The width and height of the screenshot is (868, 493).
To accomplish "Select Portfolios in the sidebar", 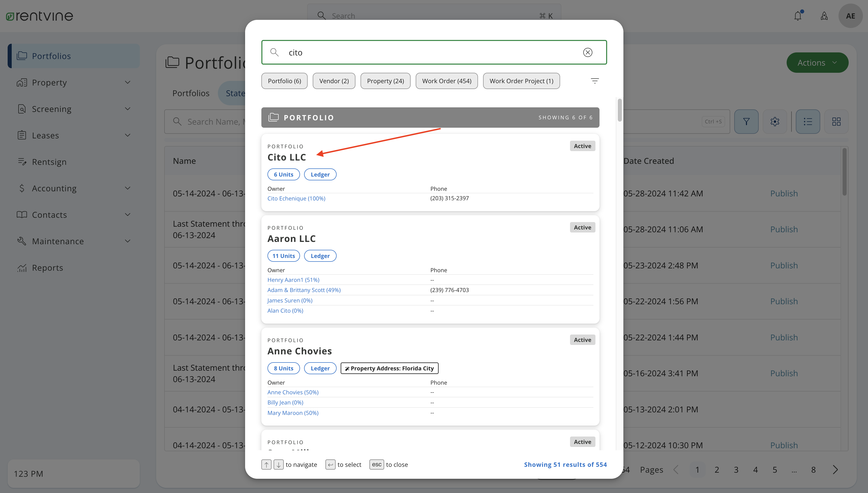I will (x=51, y=56).
